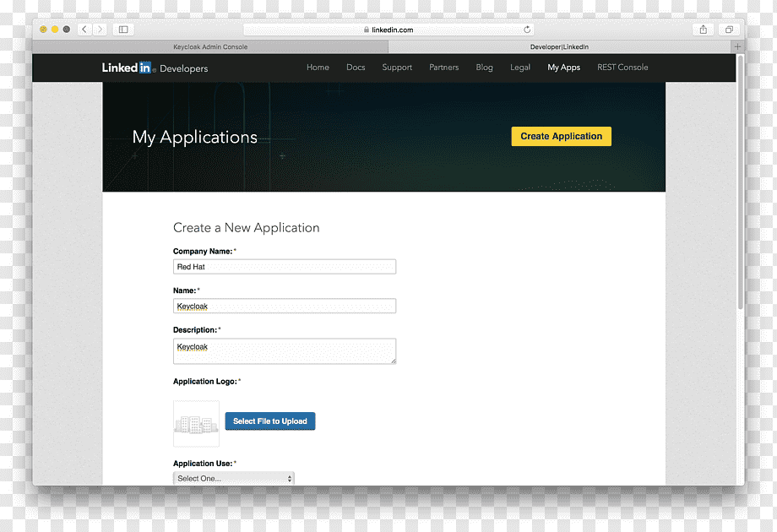Click the Description textarea resize handle
Screen dimensions: 777x532
click(394, 361)
